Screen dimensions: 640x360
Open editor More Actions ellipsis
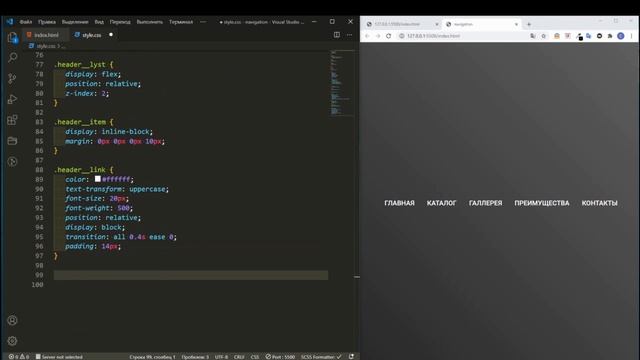[349, 35]
